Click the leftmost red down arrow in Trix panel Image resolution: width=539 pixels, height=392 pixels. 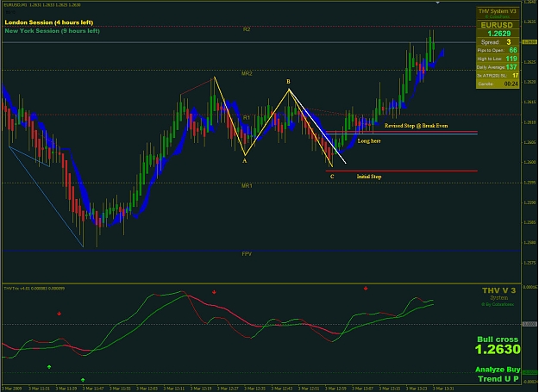[60, 314]
